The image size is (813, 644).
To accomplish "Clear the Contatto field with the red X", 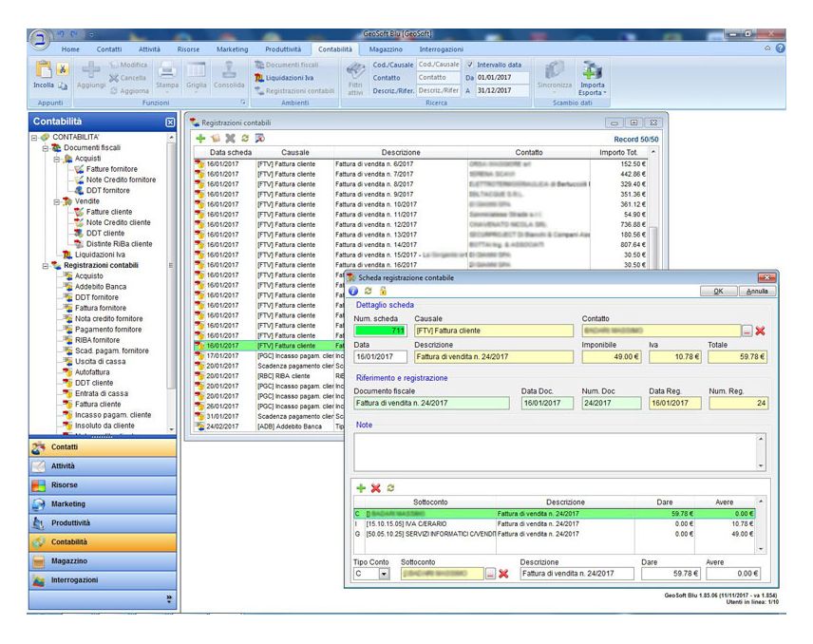I will (760, 331).
